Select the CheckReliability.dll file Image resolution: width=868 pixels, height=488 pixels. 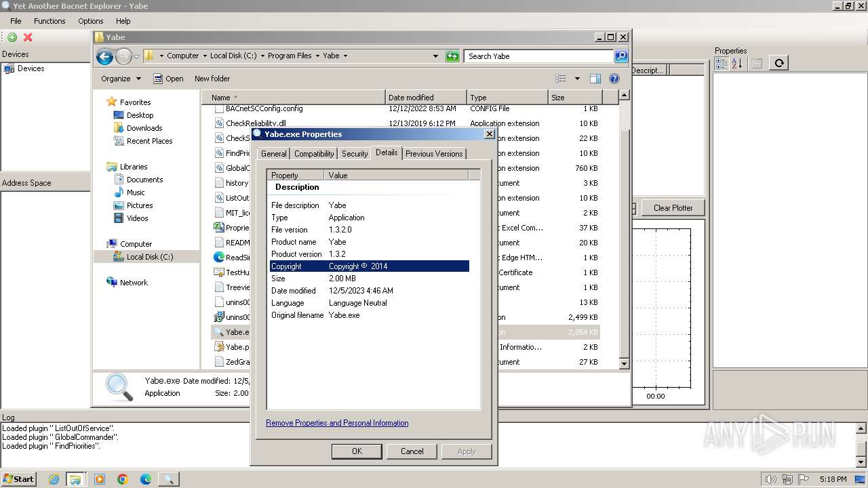[x=256, y=123]
